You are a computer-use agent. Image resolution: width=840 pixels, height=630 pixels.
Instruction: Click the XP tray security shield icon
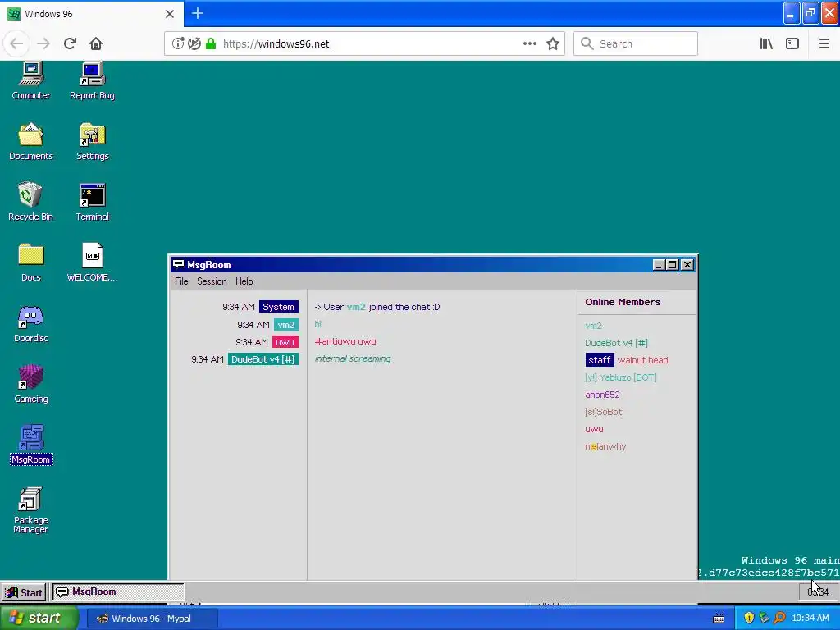tap(749, 619)
